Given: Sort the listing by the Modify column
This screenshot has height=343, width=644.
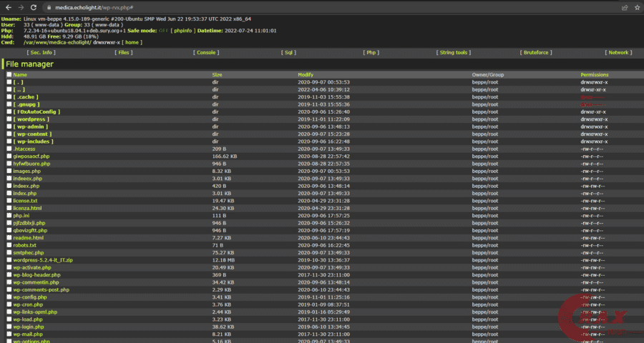Looking at the screenshot, I should 306,74.
